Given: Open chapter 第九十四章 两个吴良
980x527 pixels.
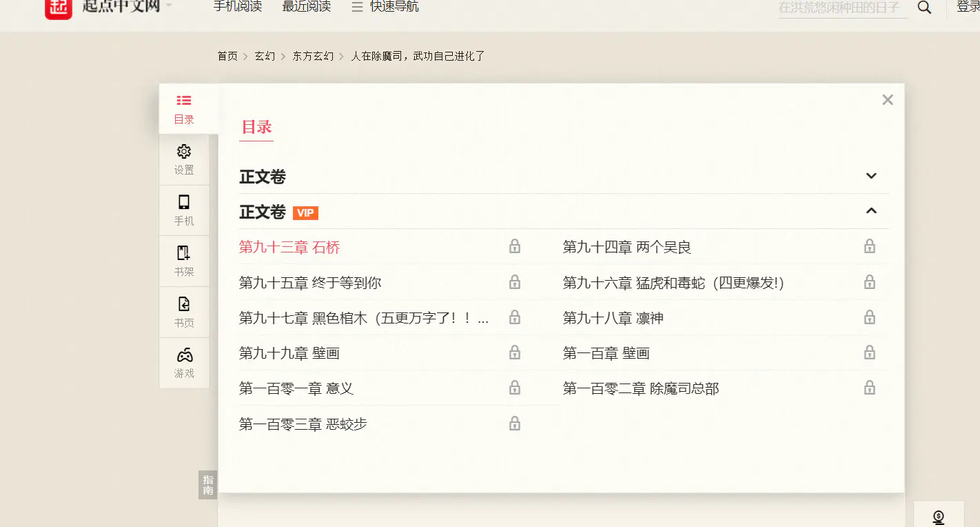Looking at the screenshot, I should pos(627,247).
